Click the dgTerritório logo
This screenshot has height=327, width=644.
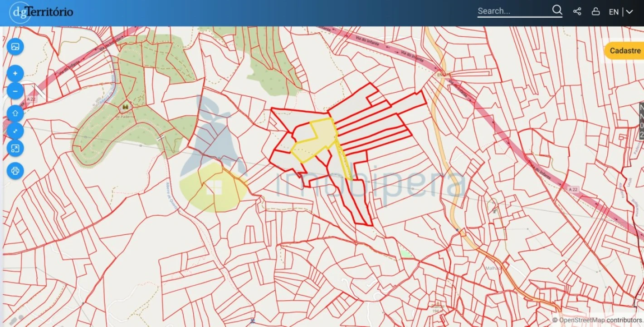42,12
